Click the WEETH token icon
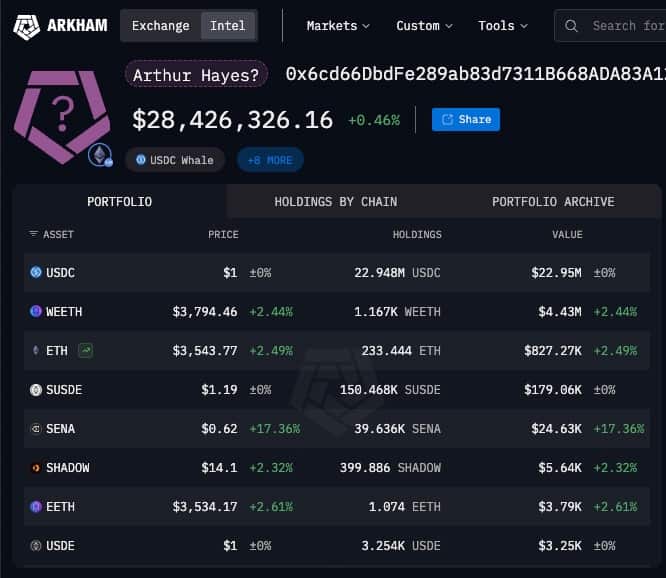 [36, 312]
